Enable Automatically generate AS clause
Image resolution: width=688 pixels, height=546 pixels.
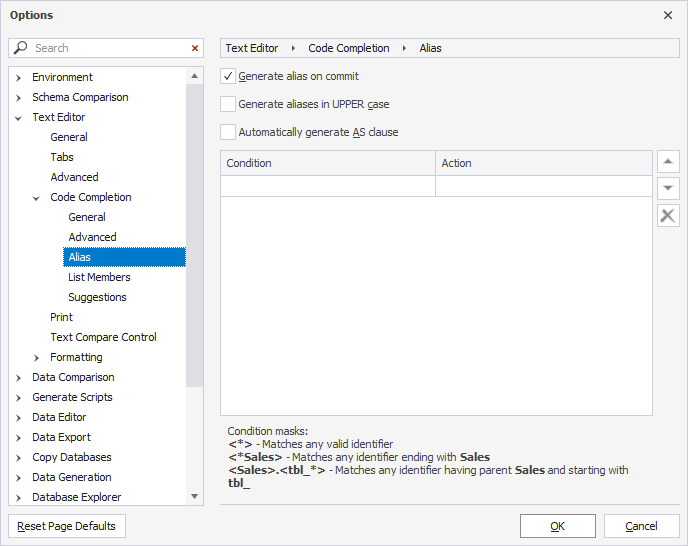pyautogui.click(x=228, y=132)
